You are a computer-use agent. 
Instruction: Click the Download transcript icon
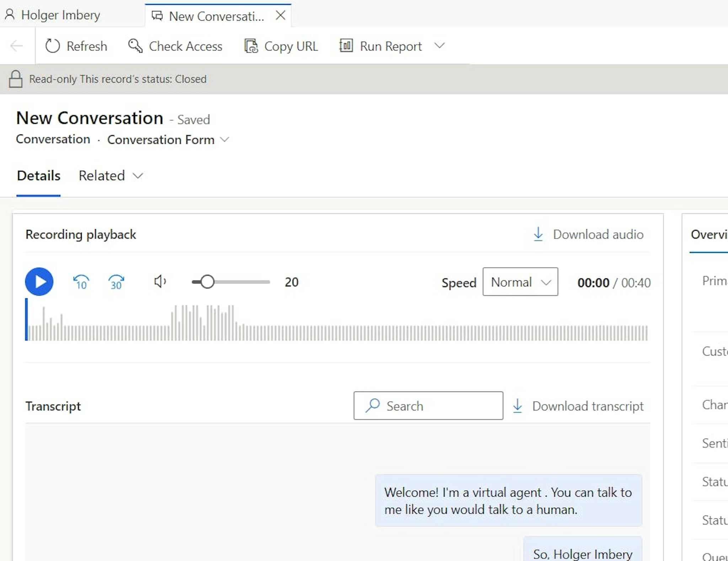[x=518, y=405]
